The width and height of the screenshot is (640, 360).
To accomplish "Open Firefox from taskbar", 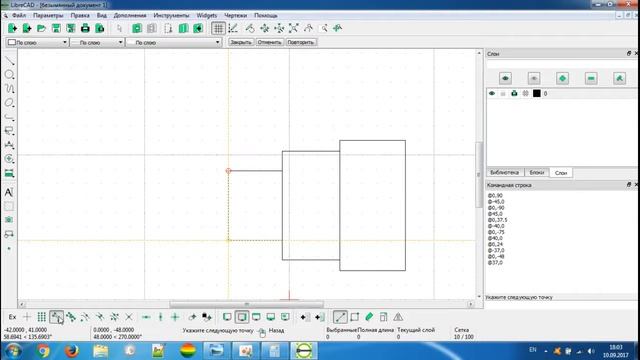I will [71, 351].
